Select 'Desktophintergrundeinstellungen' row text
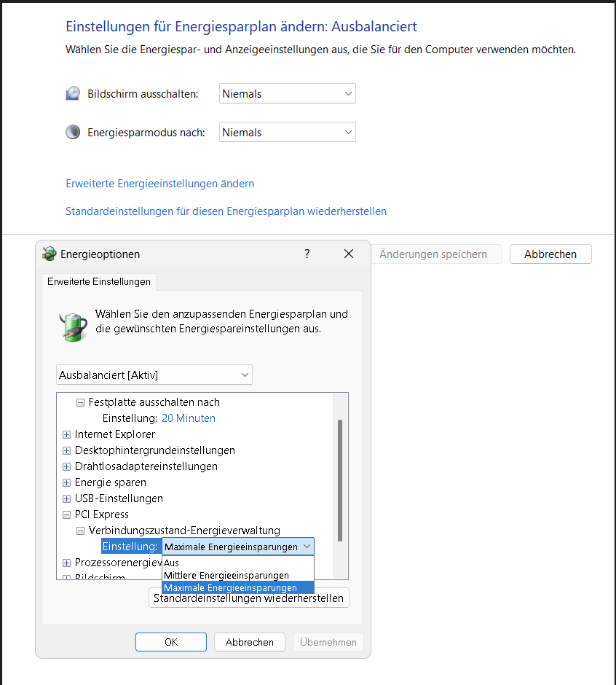This screenshot has width=616, height=685. (155, 450)
